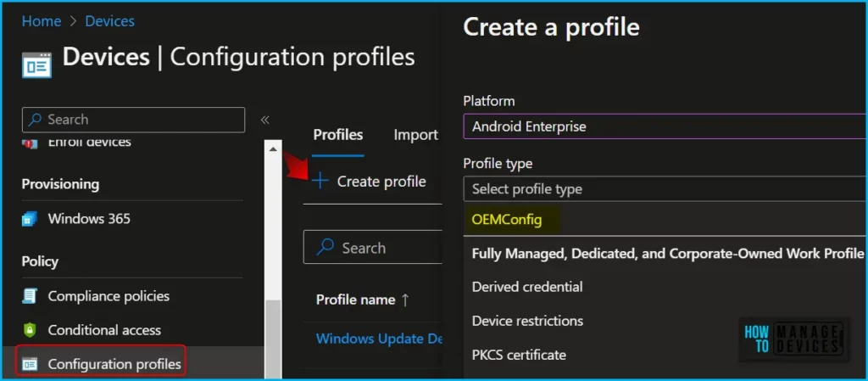Click the profiles search magnifier icon

click(325, 247)
